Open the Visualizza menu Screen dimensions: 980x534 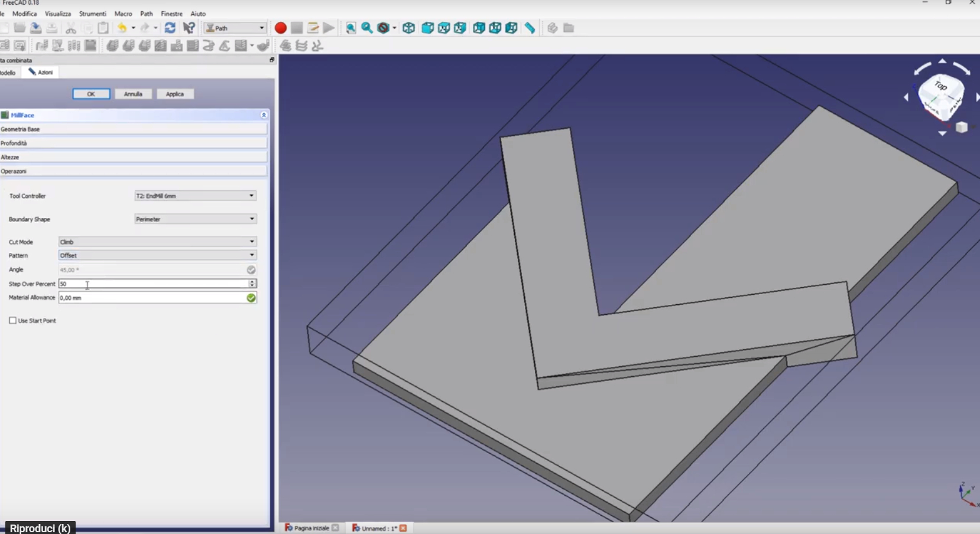(58, 14)
